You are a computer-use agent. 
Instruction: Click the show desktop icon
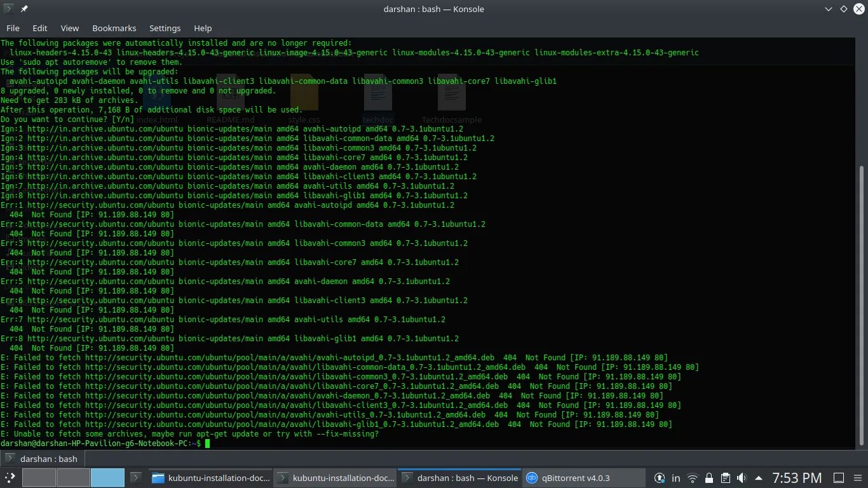pos(838,478)
